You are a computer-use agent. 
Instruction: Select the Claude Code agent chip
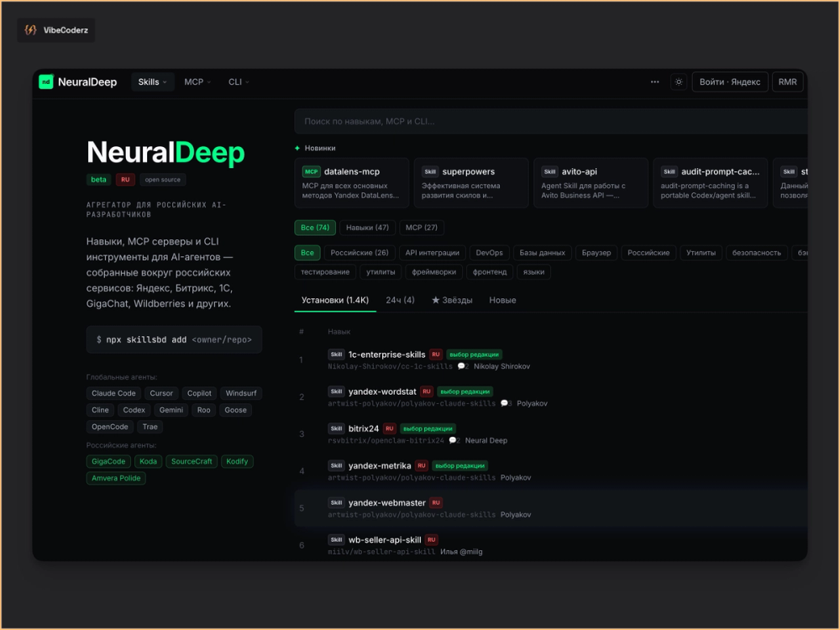[113, 393]
